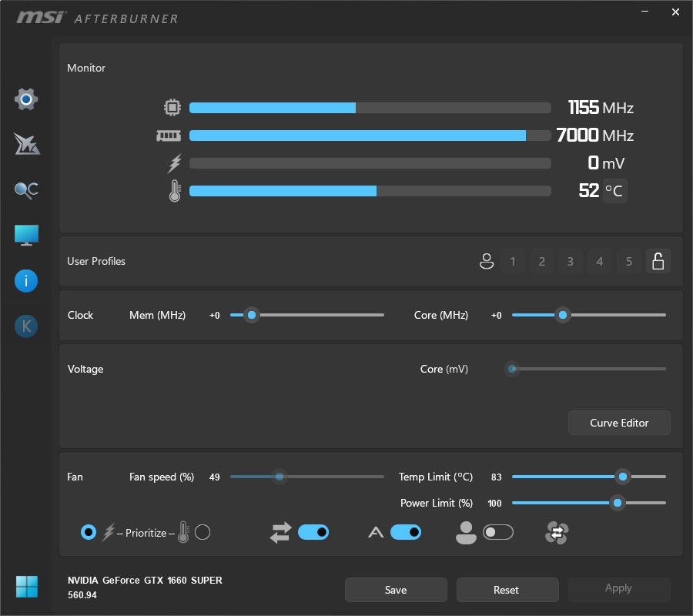The image size is (693, 616).
Task: Toggle the profile lock padlock icon
Action: [658, 261]
